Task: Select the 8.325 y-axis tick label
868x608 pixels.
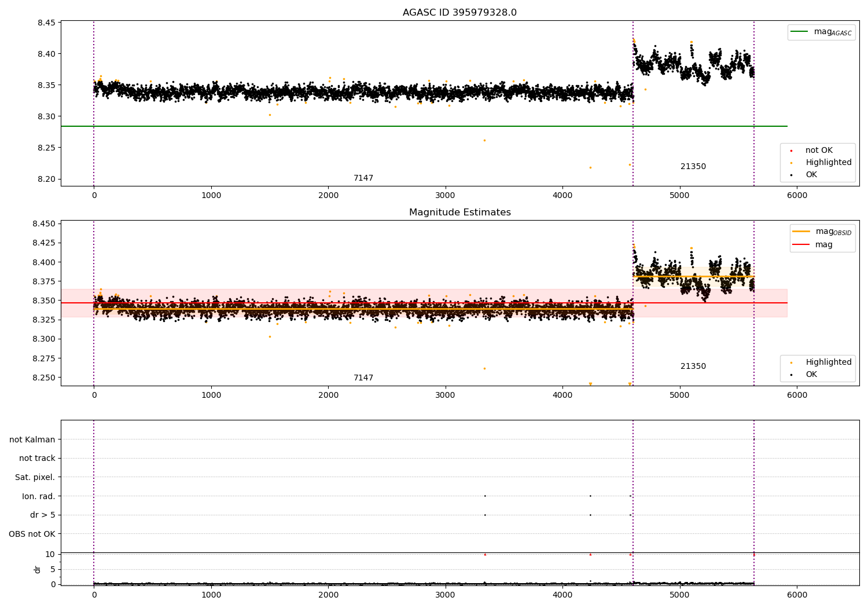Action: (x=44, y=320)
